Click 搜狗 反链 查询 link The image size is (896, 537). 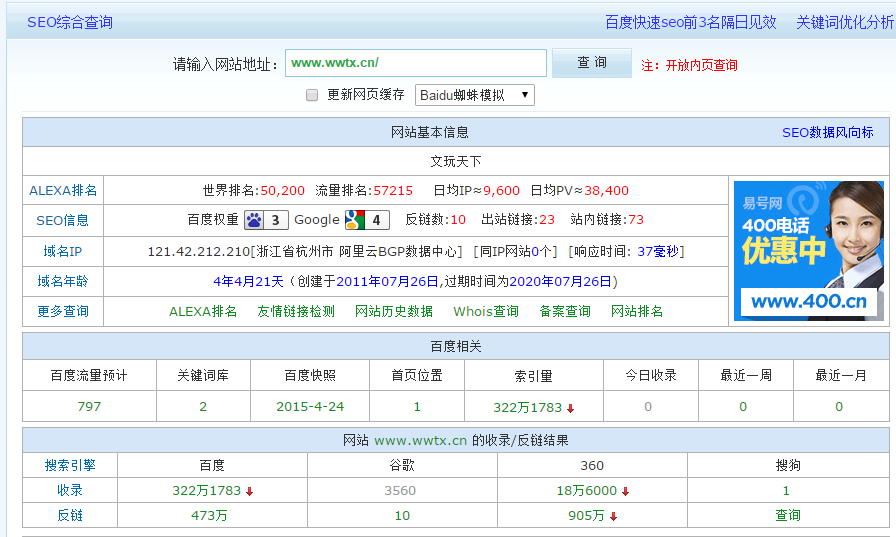(787, 515)
